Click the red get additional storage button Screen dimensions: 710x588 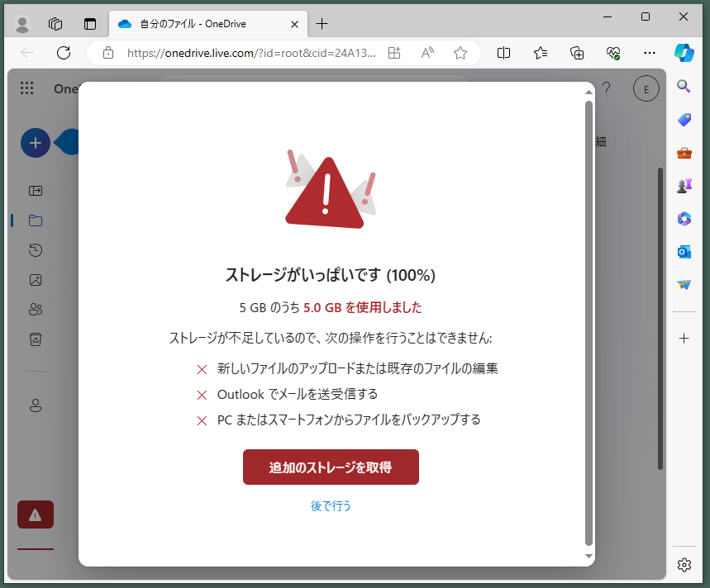pyautogui.click(x=331, y=467)
